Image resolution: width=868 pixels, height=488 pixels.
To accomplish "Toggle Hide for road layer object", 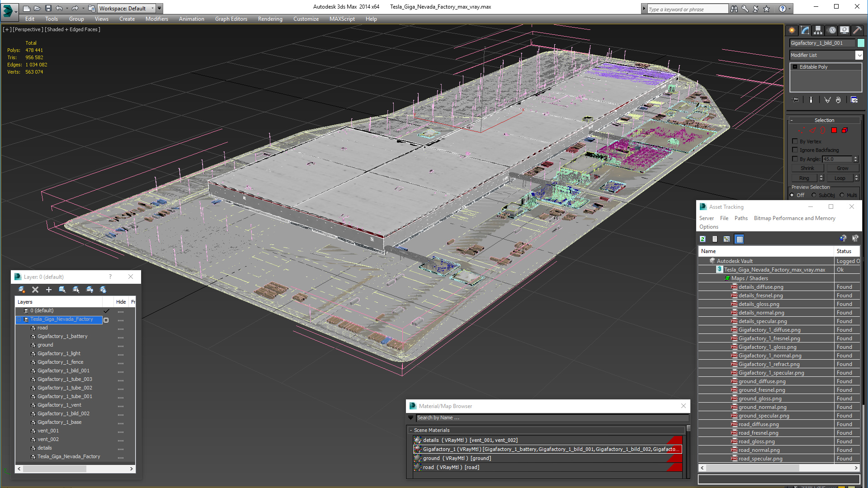I will (x=121, y=328).
